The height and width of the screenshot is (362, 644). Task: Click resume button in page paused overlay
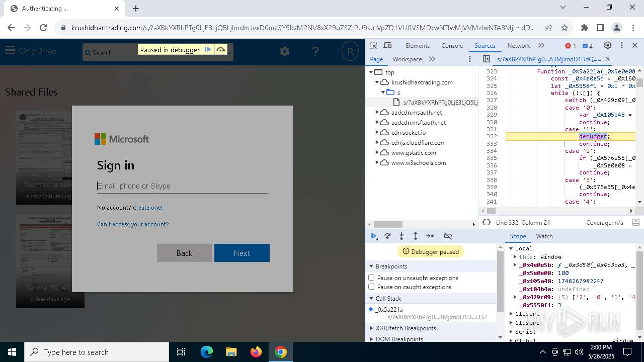(x=207, y=49)
